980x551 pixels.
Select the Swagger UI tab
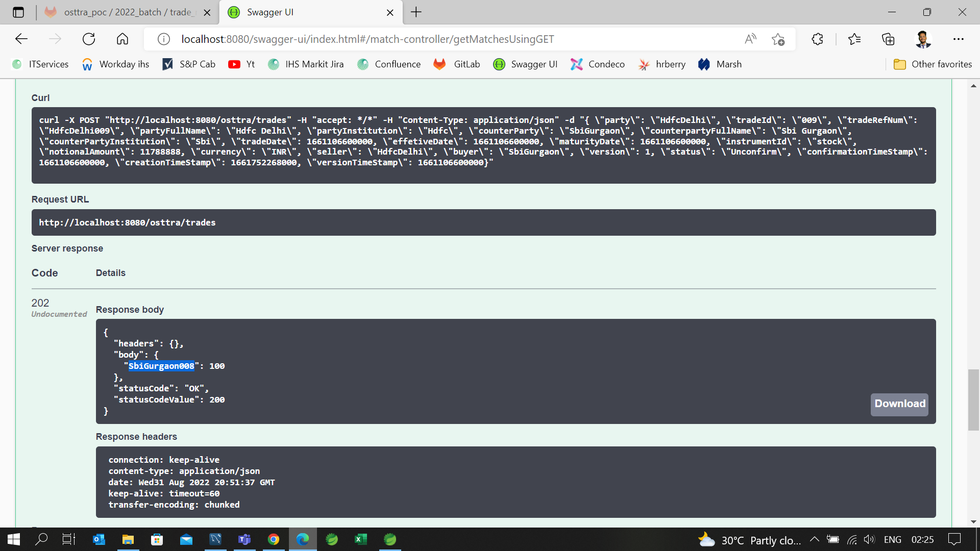coord(311,12)
